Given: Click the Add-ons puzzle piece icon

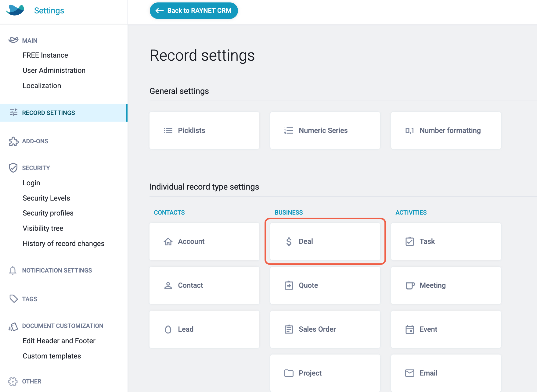Looking at the screenshot, I should click(13, 141).
